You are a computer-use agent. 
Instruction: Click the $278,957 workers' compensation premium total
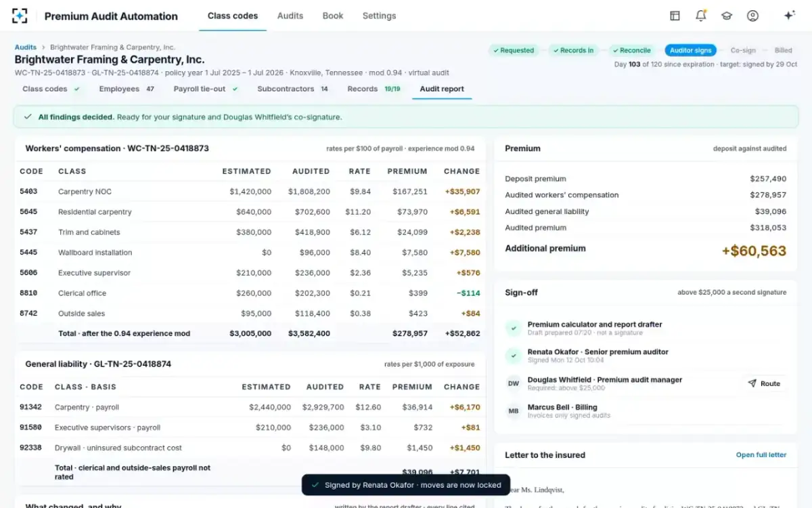click(x=410, y=333)
